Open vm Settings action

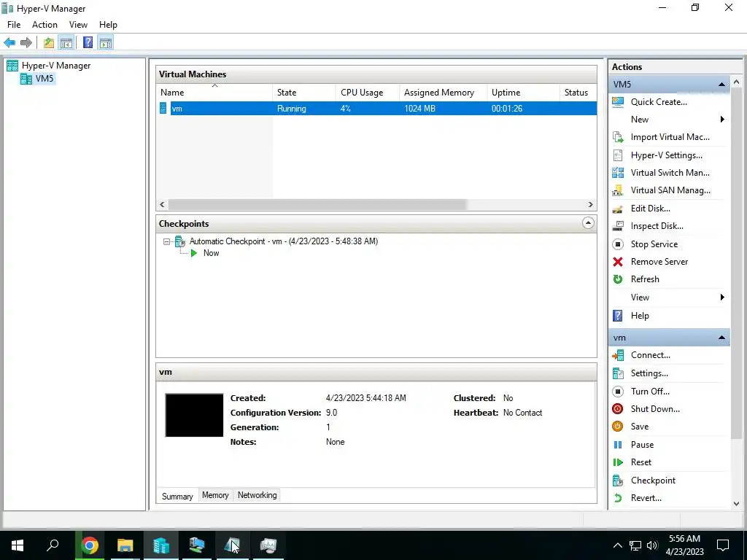(x=649, y=373)
